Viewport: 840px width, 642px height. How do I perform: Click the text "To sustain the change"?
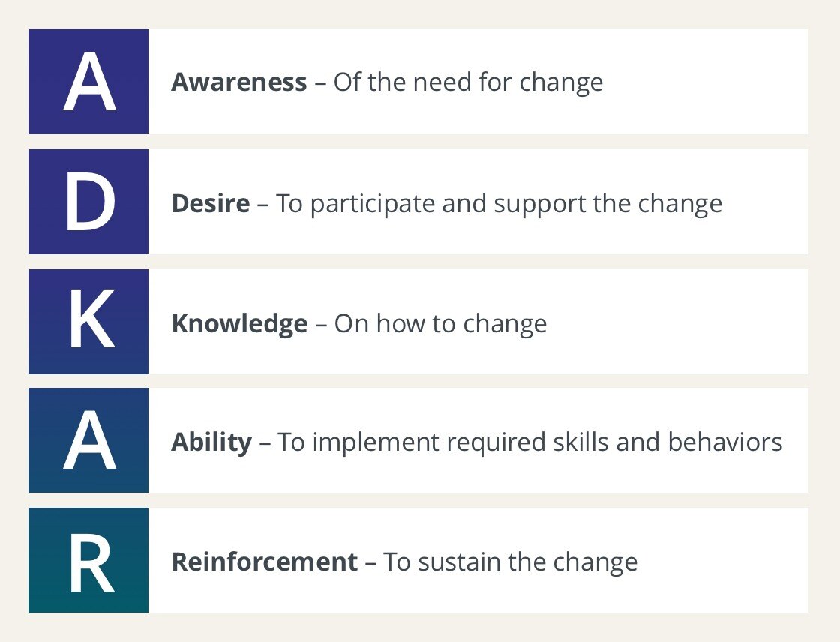510,562
